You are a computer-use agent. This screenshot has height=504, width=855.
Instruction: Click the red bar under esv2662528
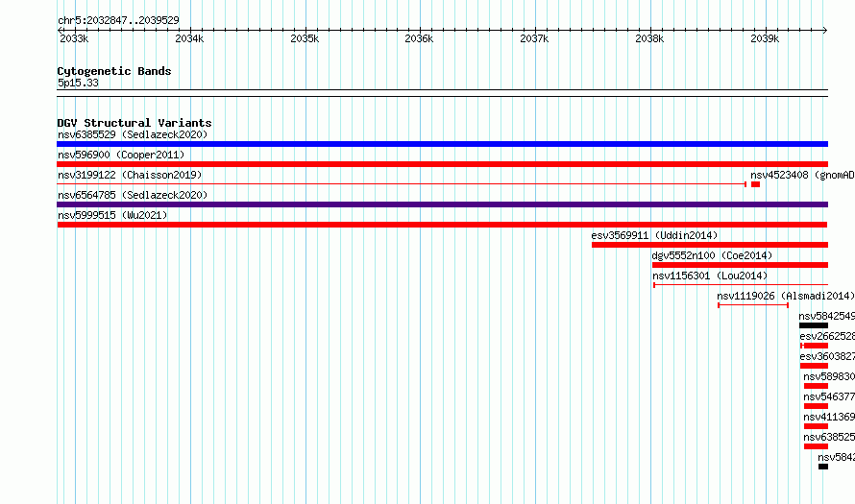pyautogui.click(x=814, y=346)
